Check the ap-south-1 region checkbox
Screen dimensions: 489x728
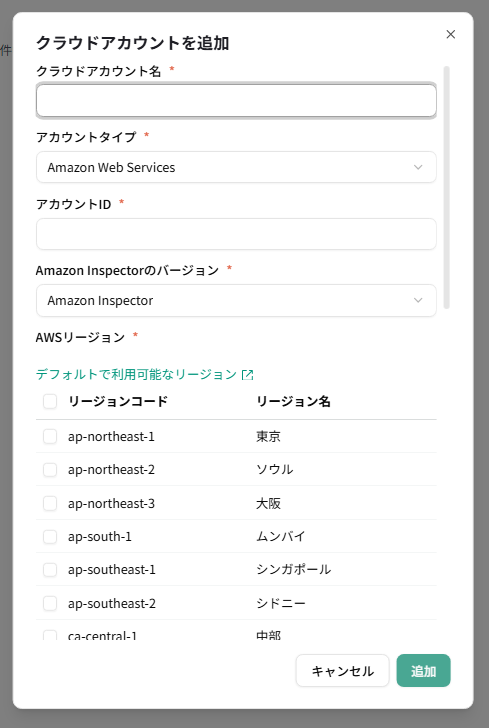pos(50,537)
